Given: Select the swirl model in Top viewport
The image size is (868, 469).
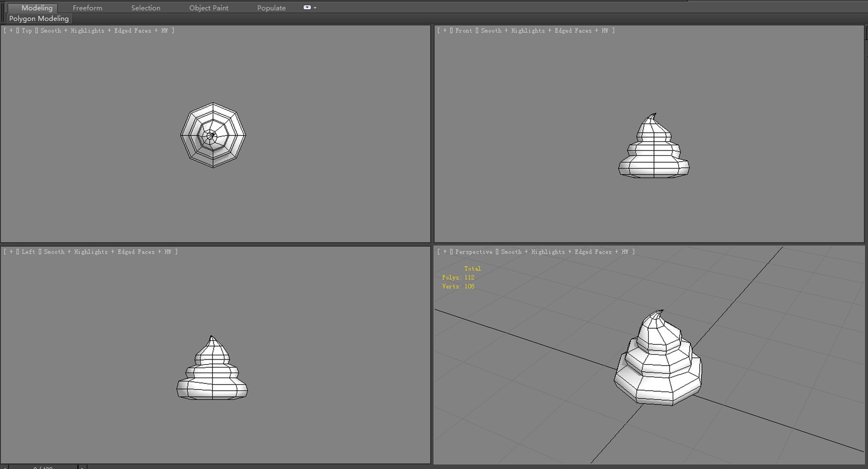Looking at the screenshot, I should tap(213, 135).
